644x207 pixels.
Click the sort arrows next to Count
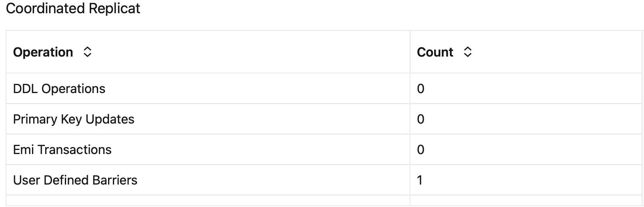[x=467, y=52]
